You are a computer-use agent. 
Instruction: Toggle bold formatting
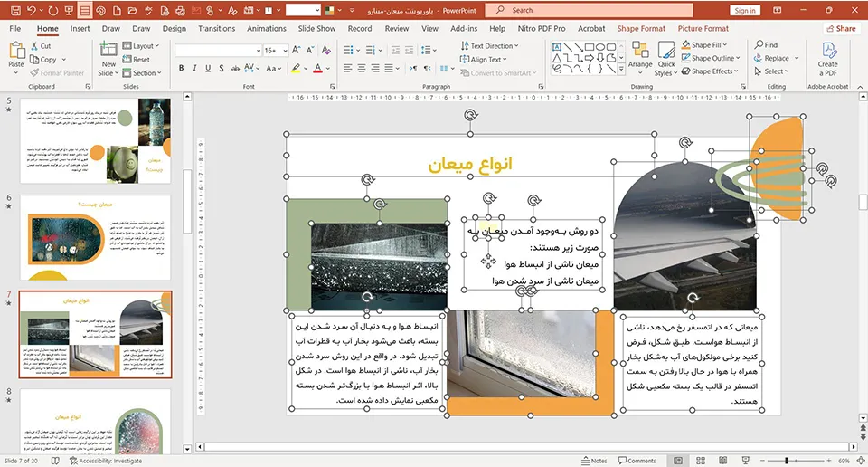(x=181, y=68)
